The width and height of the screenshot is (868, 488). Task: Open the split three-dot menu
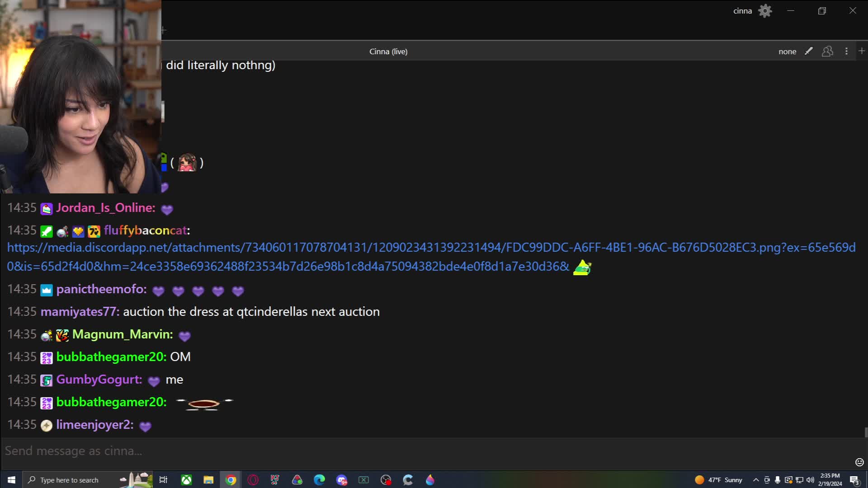point(846,51)
